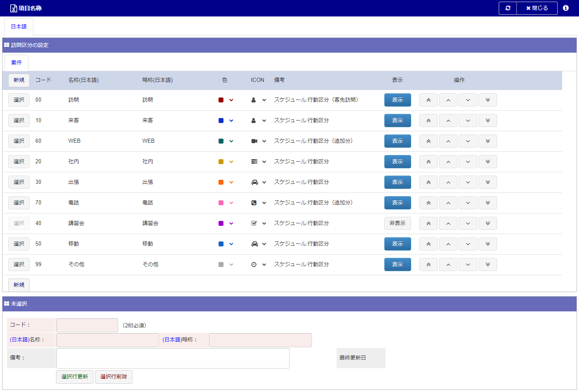Screen dimensions: 579x392
Task: Move the 来客 row up one position
Action: click(448, 121)
